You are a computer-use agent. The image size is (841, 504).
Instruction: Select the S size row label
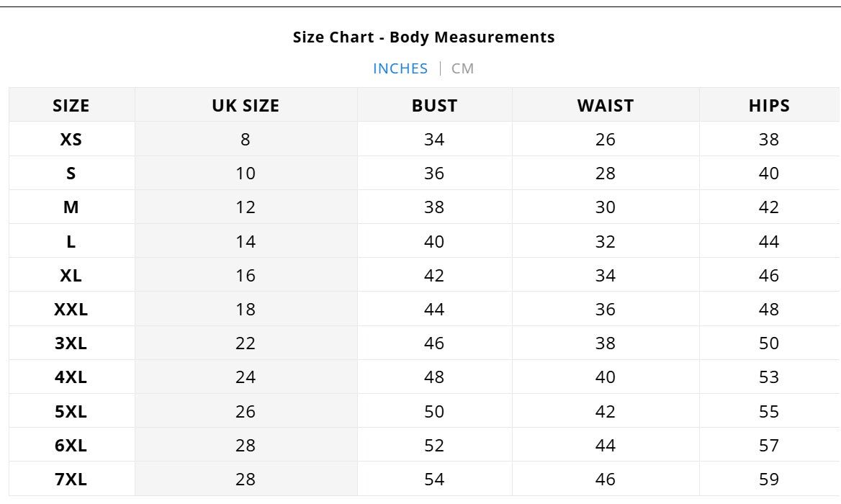[x=71, y=174]
